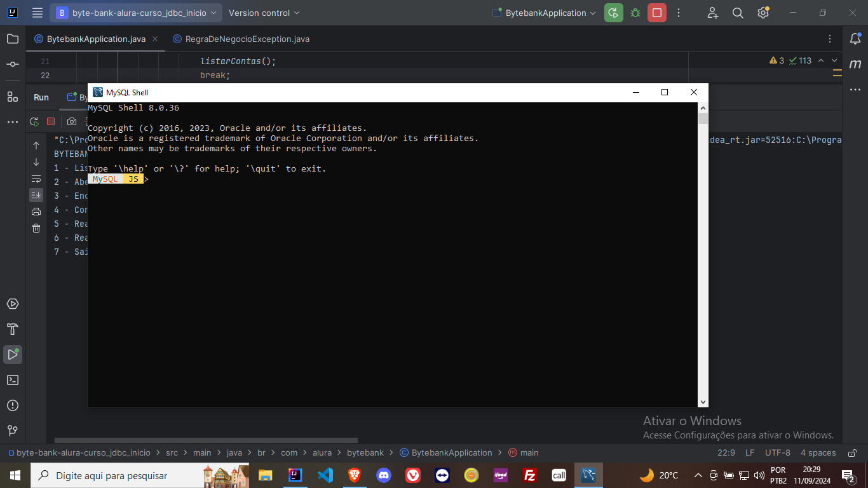Print the console output
868x488 pixels.
(36, 212)
